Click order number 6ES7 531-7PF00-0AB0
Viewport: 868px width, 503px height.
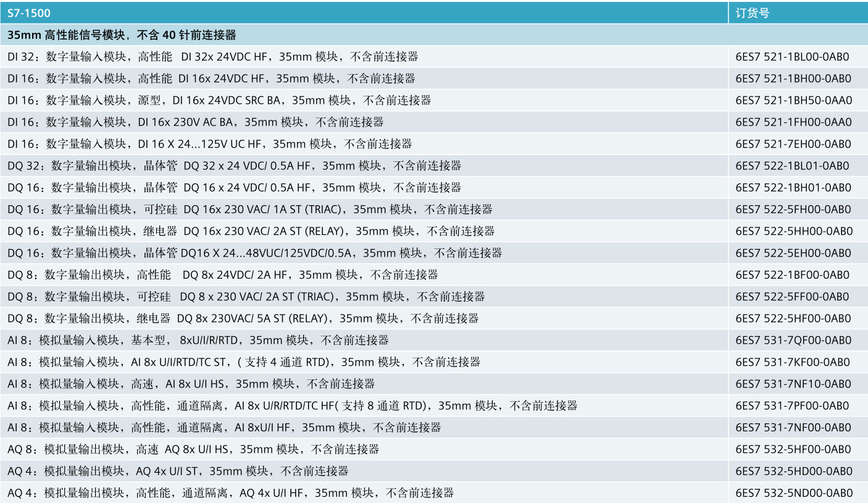click(x=793, y=406)
